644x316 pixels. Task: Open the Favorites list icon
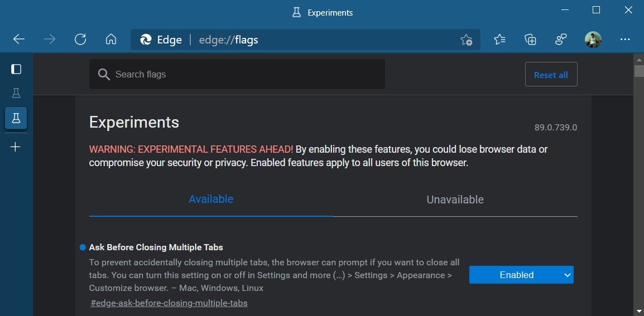(499, 40)
